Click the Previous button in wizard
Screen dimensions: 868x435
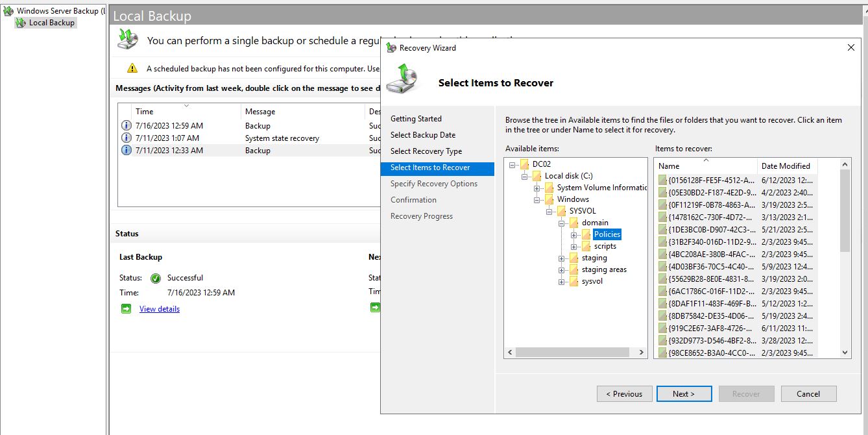[x=624, y=393]
